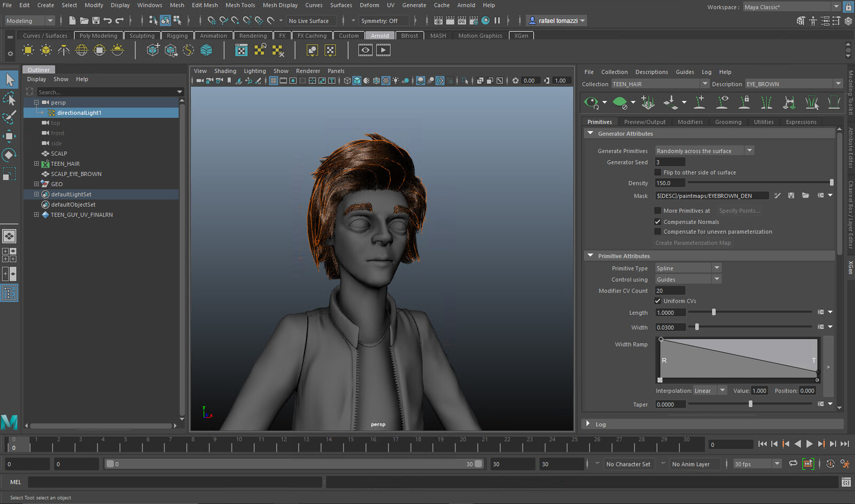Open the Collection TEEN_HAIR dropdown

pyautogui.click(x=660, y=84)
